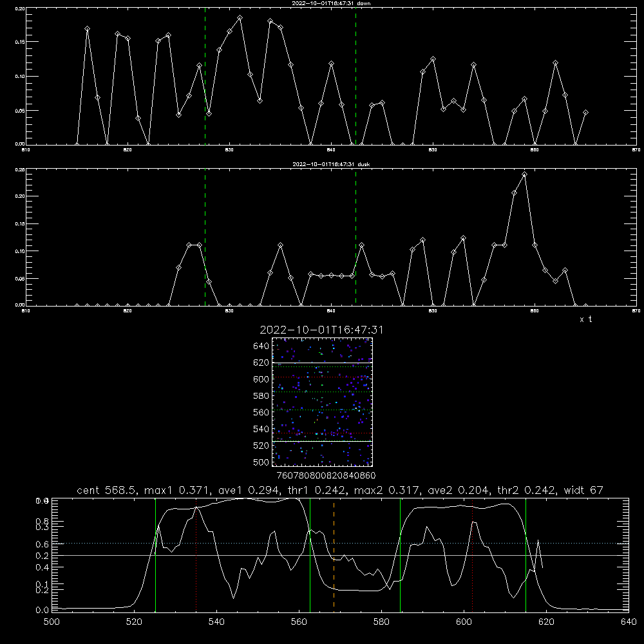Click the x-axis label 640 of the bottom plot
The image size is (644, 644).
[629, 622]
